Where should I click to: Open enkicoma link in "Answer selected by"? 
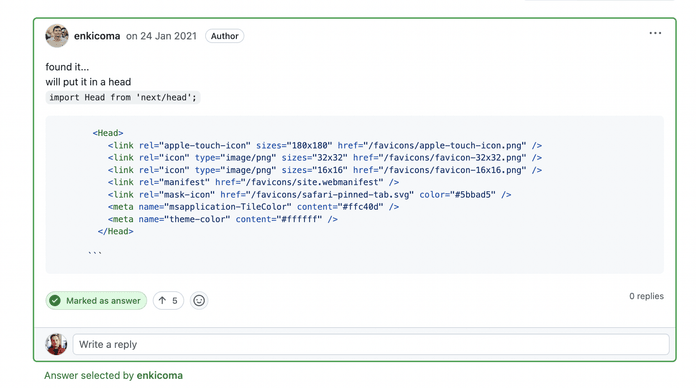(x=159, y=376)
